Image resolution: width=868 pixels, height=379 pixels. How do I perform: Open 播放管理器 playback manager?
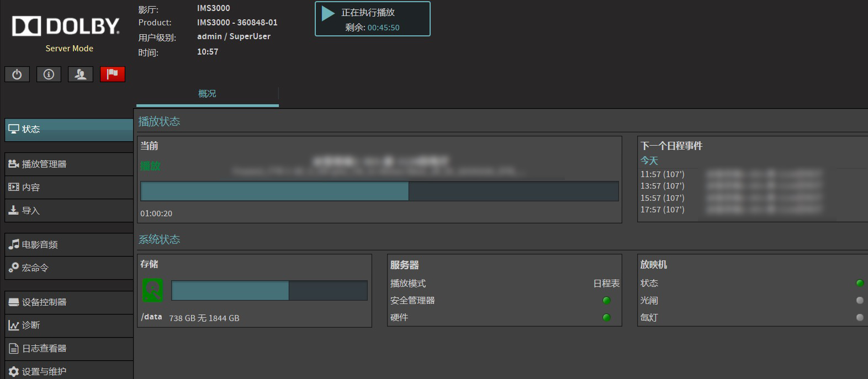(x=68, y=164)
